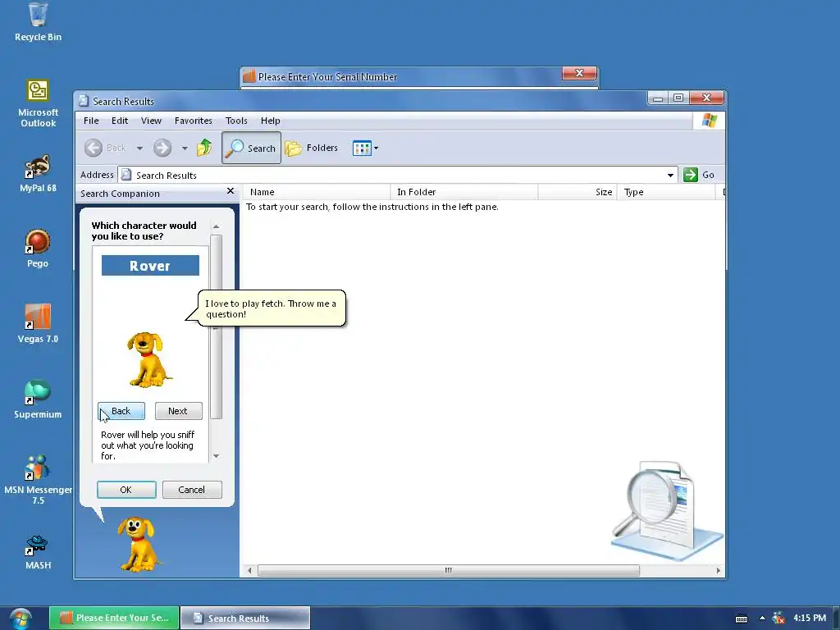Image resolution: width=840 pixels, height=630 pixels.
Task: Open the Supermium desktop shortcut
Action: (38, 399)
